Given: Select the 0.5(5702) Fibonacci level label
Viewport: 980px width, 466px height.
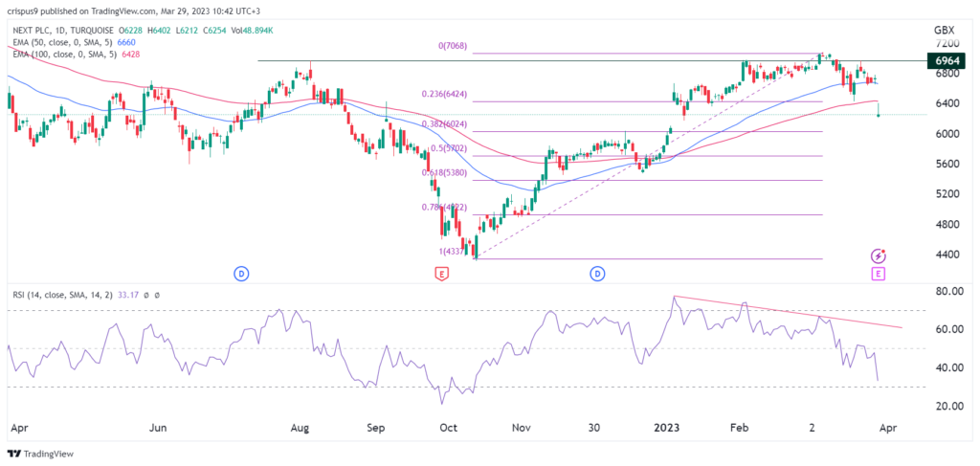Looking at the screenshot, I should click(447, 148).
